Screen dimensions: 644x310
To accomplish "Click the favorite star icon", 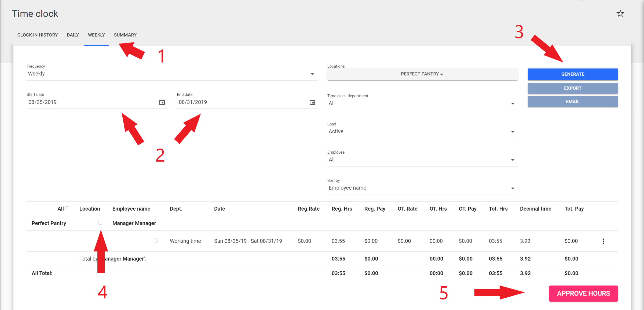I will (620, 14).
